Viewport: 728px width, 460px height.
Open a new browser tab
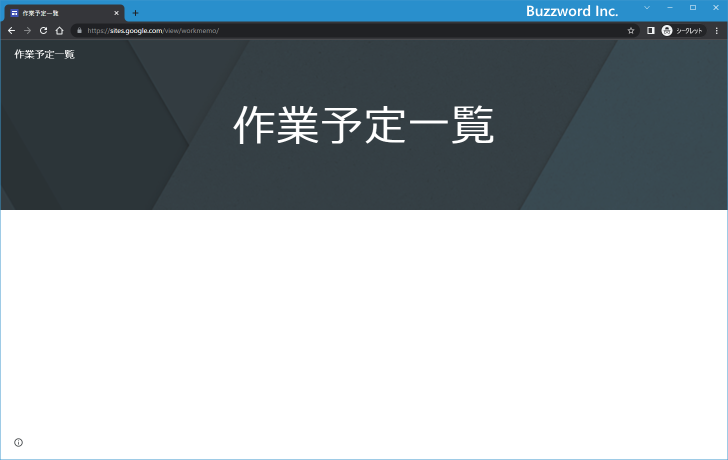pyautogui.click(x=135, y=13)
